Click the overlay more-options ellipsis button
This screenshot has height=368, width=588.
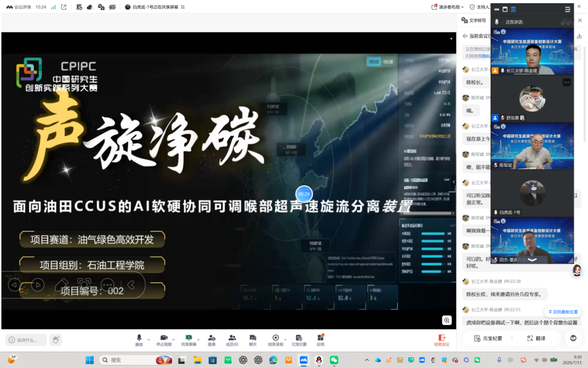[x=107, y=284]
